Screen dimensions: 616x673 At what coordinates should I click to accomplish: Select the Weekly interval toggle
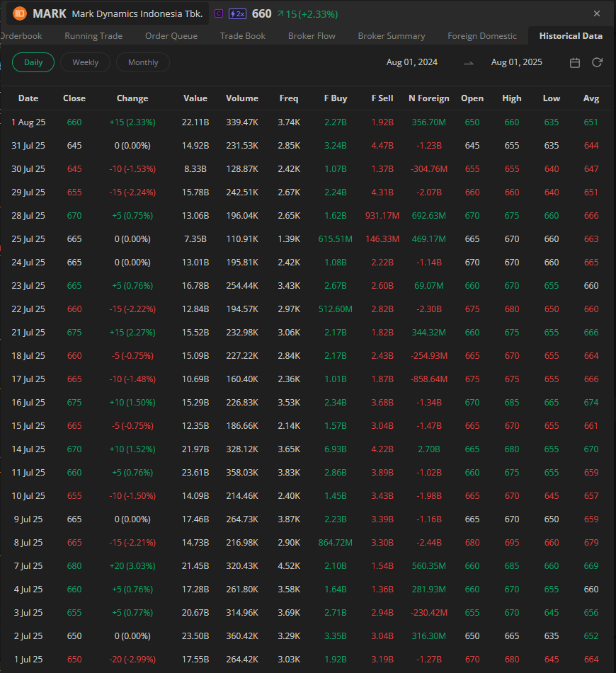(85, 62)
